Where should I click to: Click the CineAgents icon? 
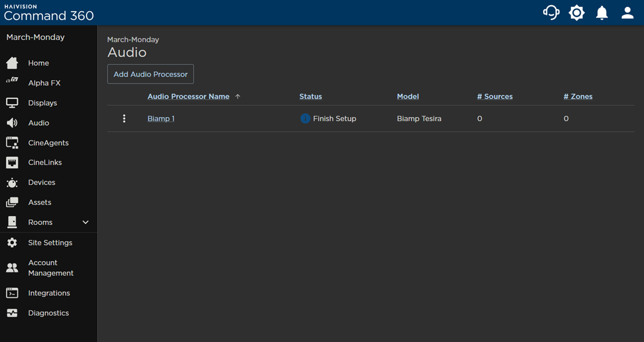pyautogui.click(x=12, y=143)
